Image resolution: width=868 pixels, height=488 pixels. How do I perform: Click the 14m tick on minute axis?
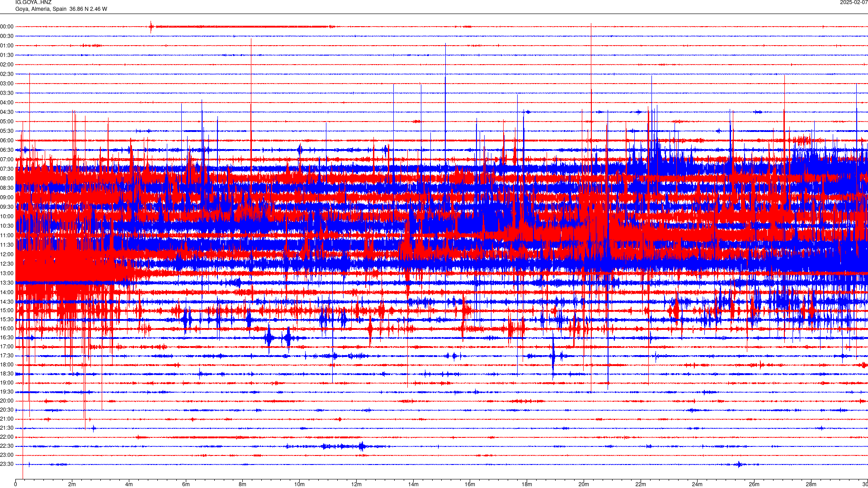[413, 484]
